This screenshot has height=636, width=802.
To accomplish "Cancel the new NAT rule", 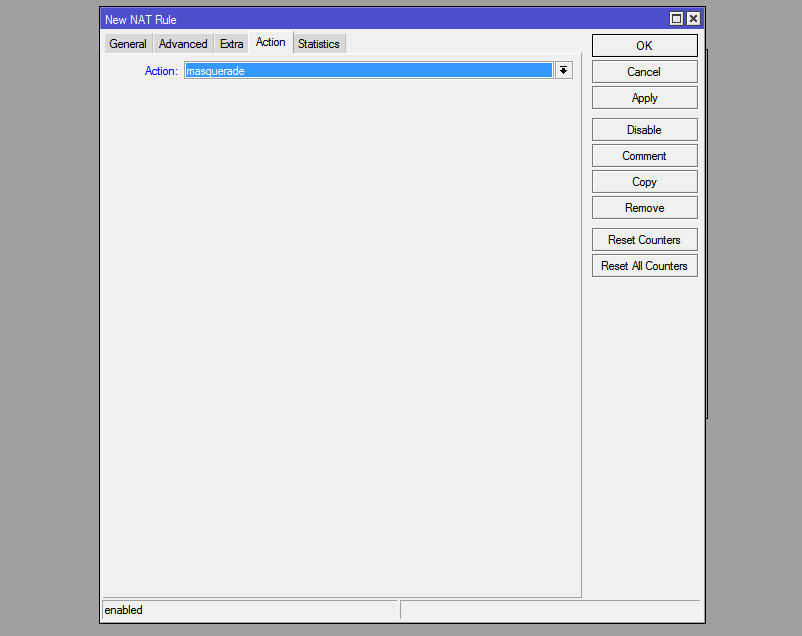I will click(644, 72).
